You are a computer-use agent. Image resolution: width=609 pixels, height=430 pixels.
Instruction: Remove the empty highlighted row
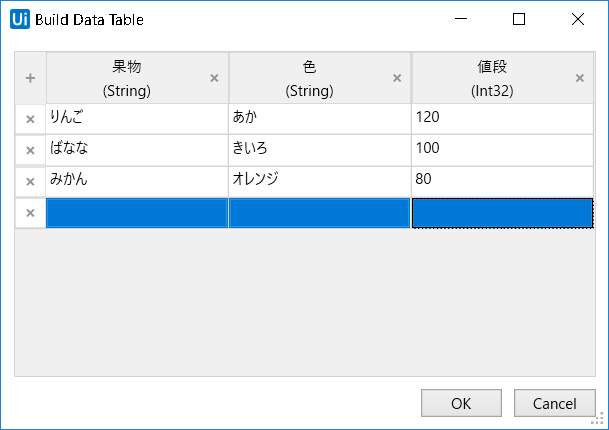[30, 213]
